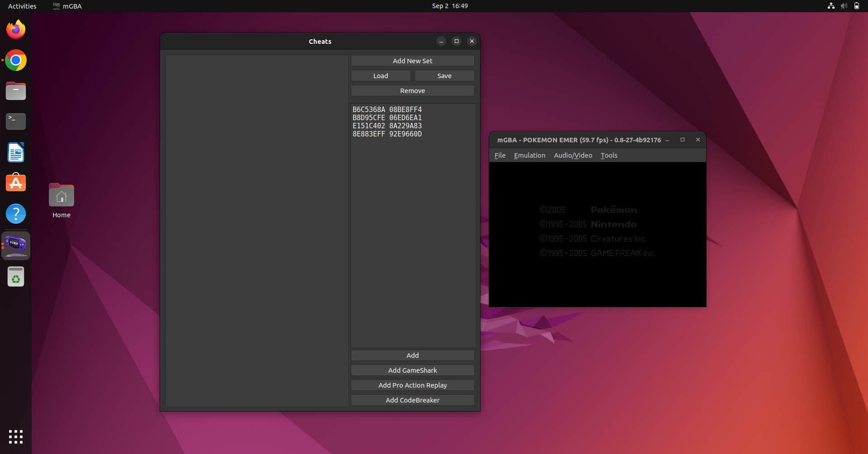
Task: Select the running mGBA dock icon
Action: point(15,245)
